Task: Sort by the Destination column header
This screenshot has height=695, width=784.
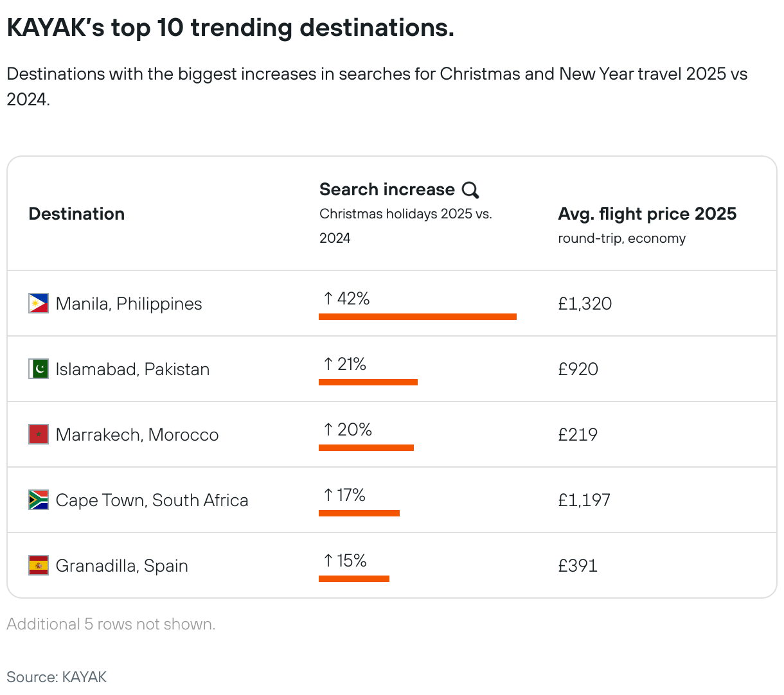Action: point(76,214)
